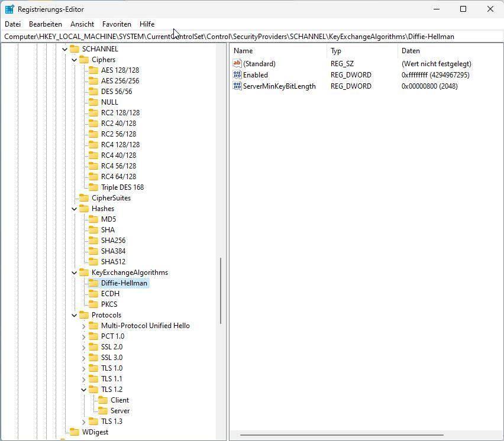Image resolution: width=504 pixels, height=441 pixels.
Task: Expand the SSL 3.0 tree node
Action: (84, 358)
